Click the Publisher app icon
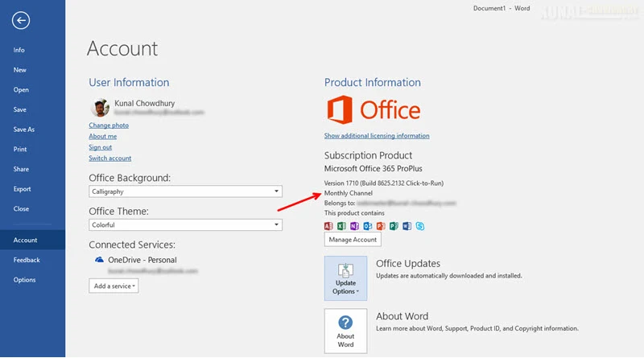 (x=394, y=226)
